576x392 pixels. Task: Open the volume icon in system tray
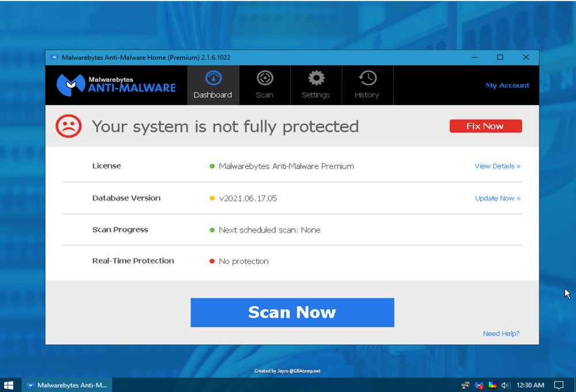coord(506,385)
